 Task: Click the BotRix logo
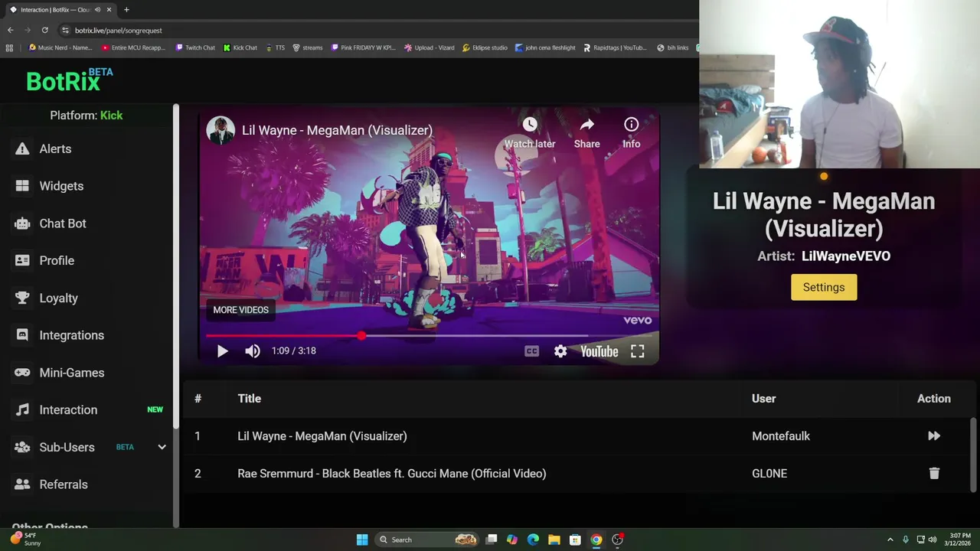tap(69, 80)
